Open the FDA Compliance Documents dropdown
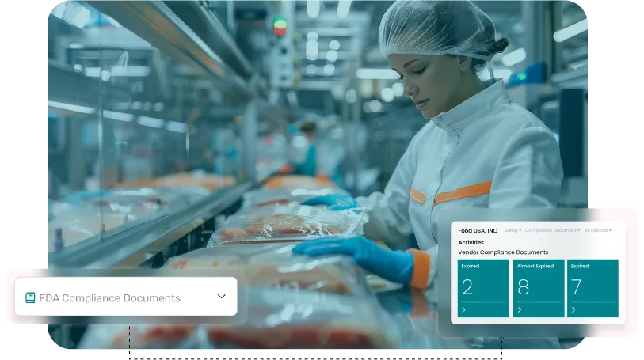The height and width of the screenshot is (360, 644). click(126, 297)
